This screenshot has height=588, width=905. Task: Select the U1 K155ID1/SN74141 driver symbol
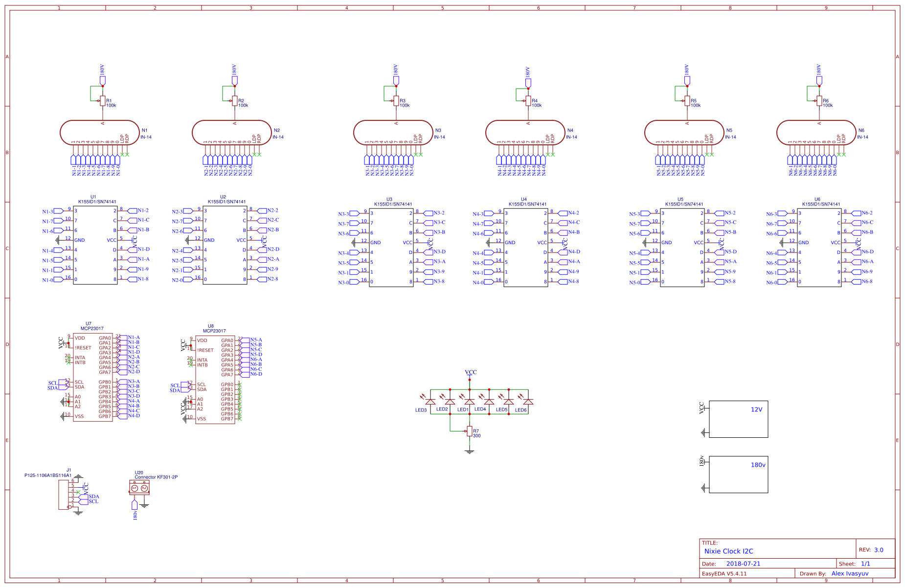tap(95, 245)
